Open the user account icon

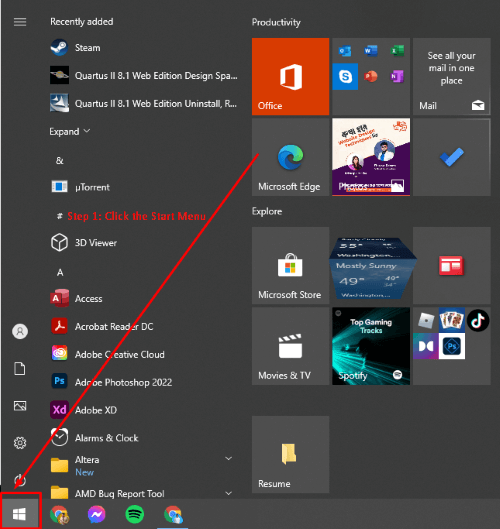20,331
